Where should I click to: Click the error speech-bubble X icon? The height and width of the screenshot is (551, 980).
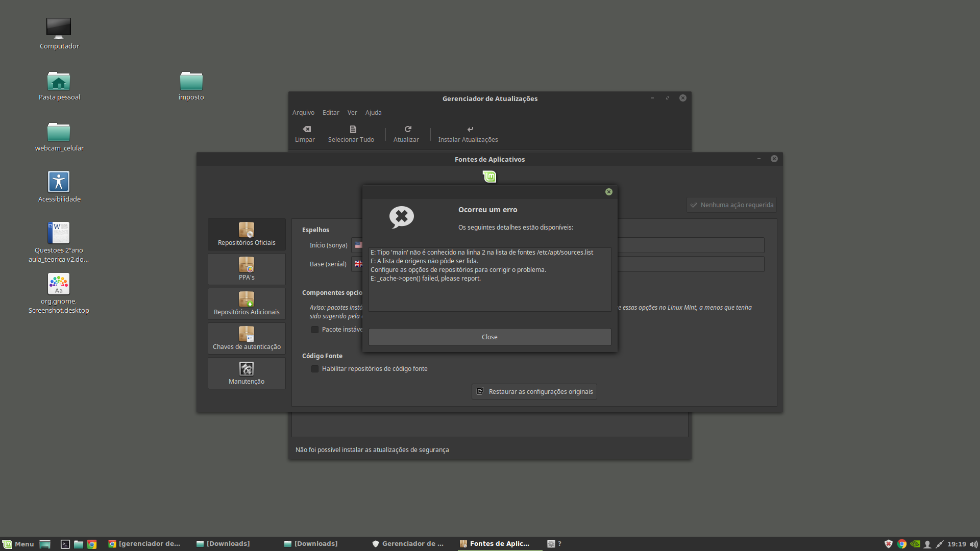[x=402, y=217]
